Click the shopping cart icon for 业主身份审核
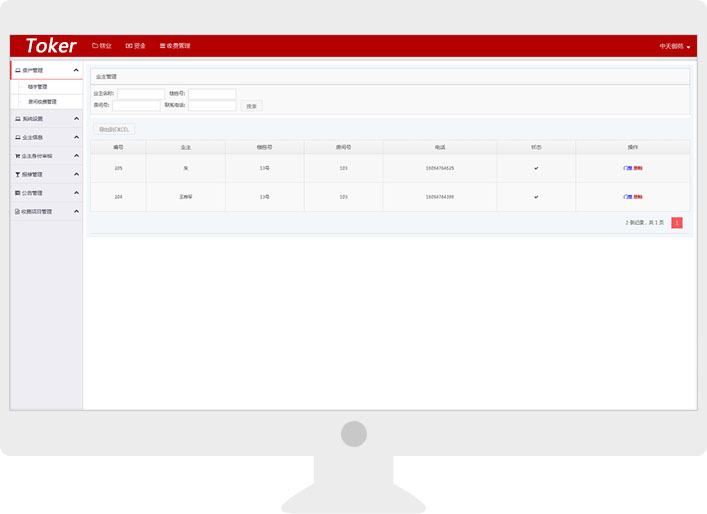707x514 pixels. 17,156
